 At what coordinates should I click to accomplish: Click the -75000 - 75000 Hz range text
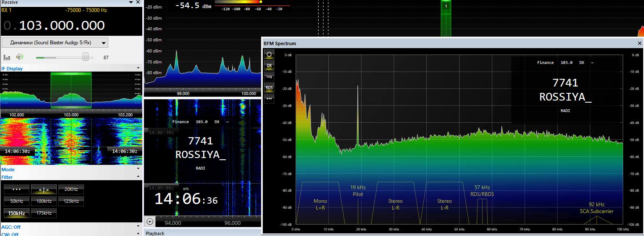click(x=86, y=10)
